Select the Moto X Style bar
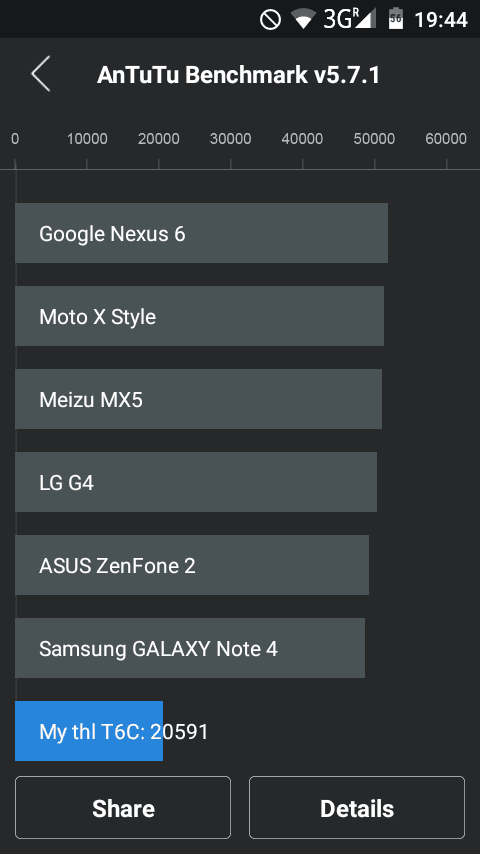 (199, 316)
